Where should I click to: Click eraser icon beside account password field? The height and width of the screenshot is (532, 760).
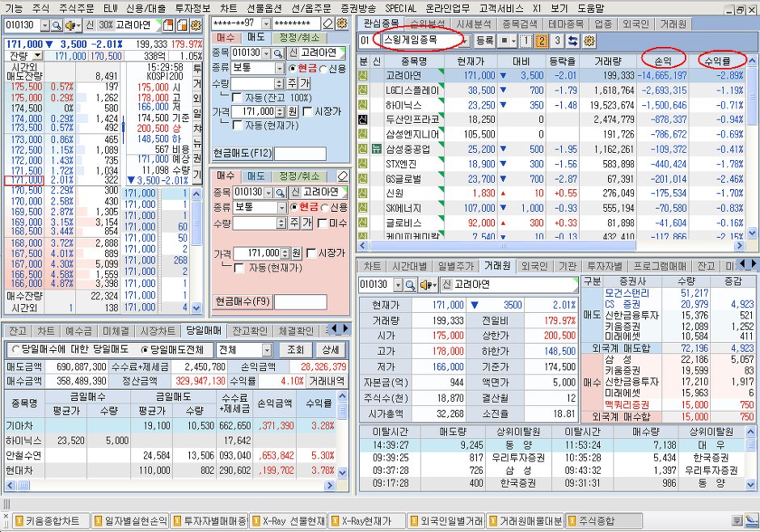(x=328, y=23)
